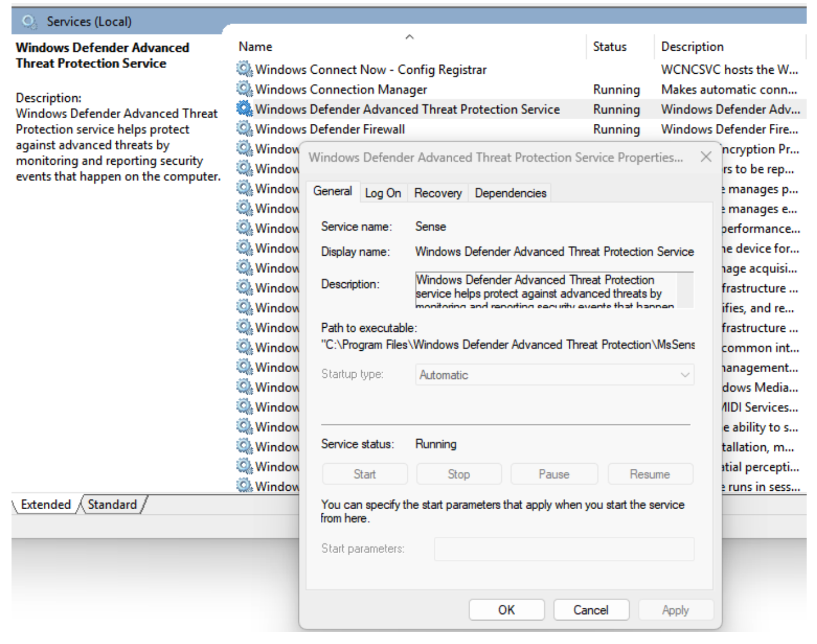Click gear icon for Windows Connect Now service
Viewport: 817px width, 644px height.
coord(244,69)
